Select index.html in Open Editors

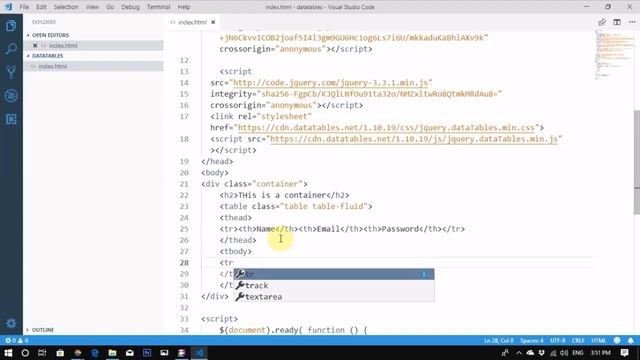93,45
